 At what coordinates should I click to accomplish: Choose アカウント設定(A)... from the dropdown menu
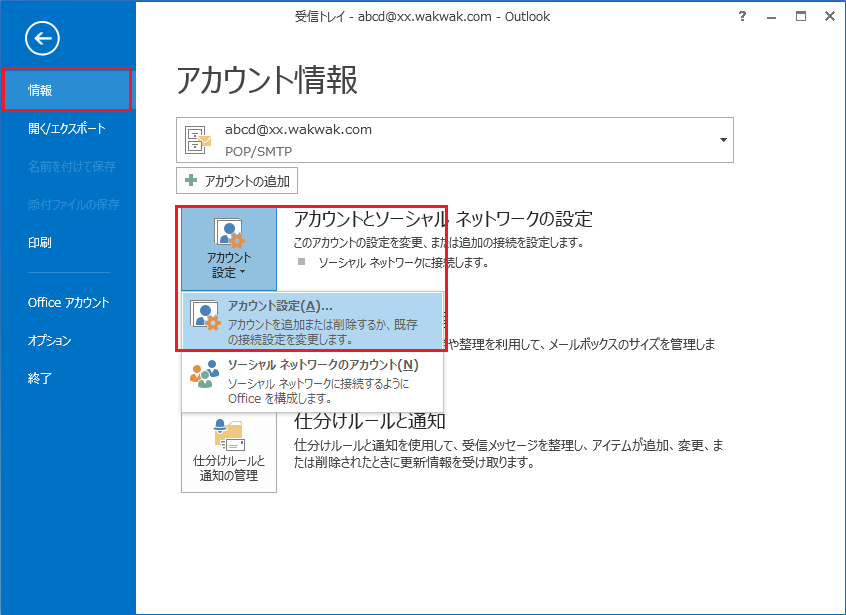pyautogui.click(x=312, y=322)
